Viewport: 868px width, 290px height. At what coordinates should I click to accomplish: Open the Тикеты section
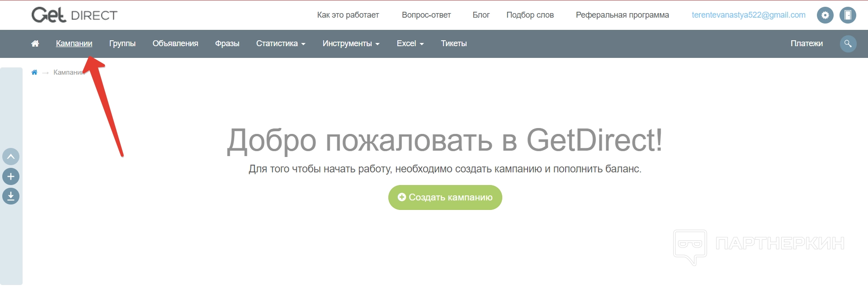click(x=454, y=43)
